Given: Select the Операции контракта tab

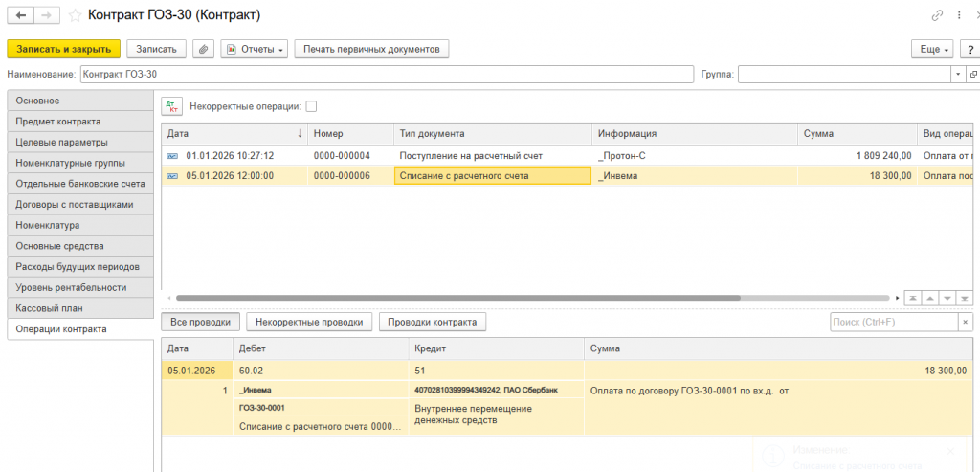Looking at the screenshot, I should (x=80, y=328).
